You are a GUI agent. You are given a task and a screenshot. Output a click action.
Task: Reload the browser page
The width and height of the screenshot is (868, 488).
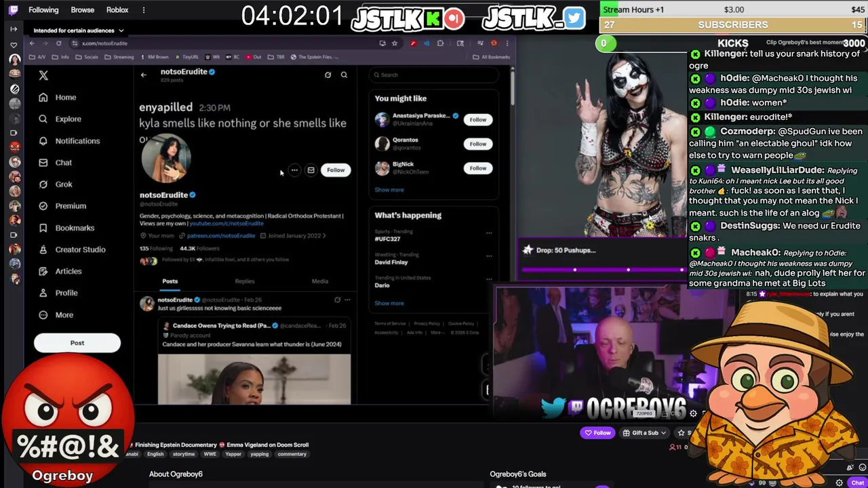59,43
